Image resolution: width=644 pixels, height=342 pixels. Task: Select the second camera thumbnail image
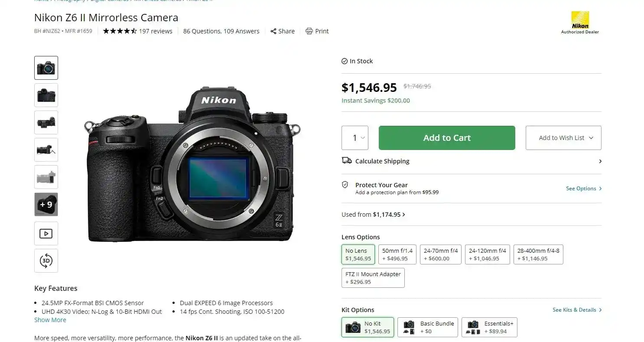coord(46,95)
